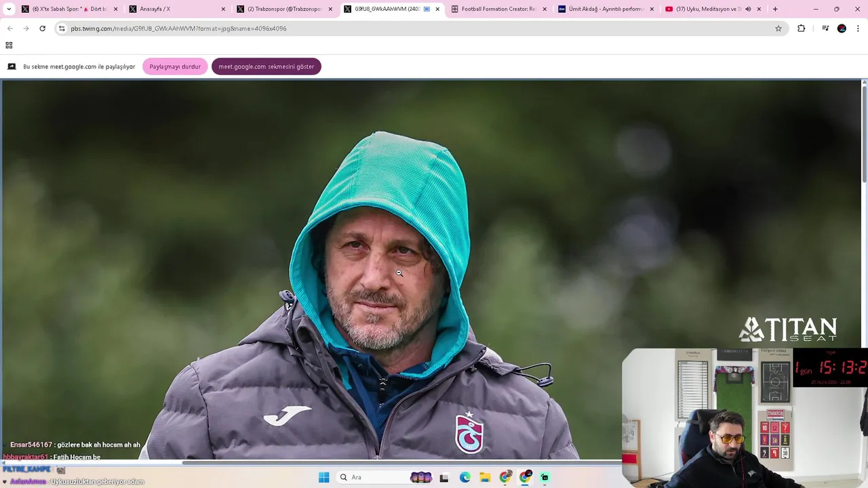Open the Windows Start menu
The image size is (868, 488).
click(323, 477)
